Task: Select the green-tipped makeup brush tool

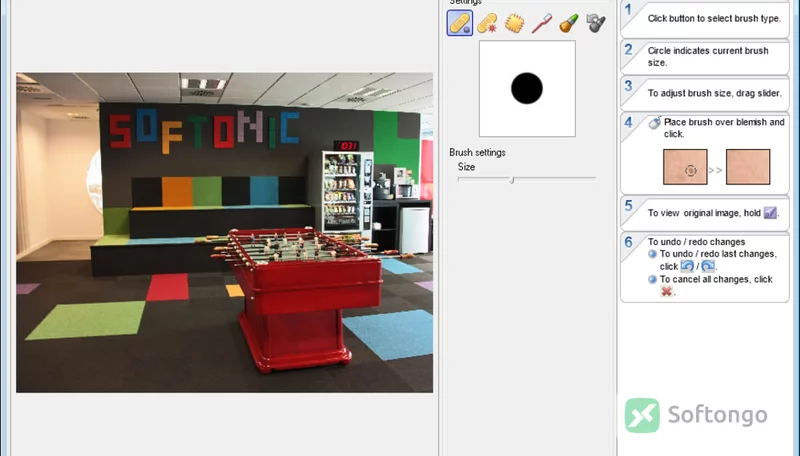Action: 568,23
